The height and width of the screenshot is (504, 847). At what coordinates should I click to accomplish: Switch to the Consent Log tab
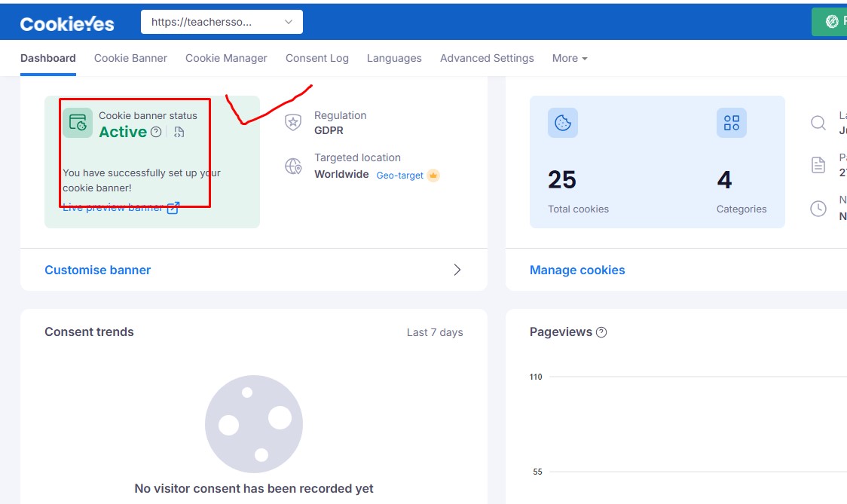point(317,58)
